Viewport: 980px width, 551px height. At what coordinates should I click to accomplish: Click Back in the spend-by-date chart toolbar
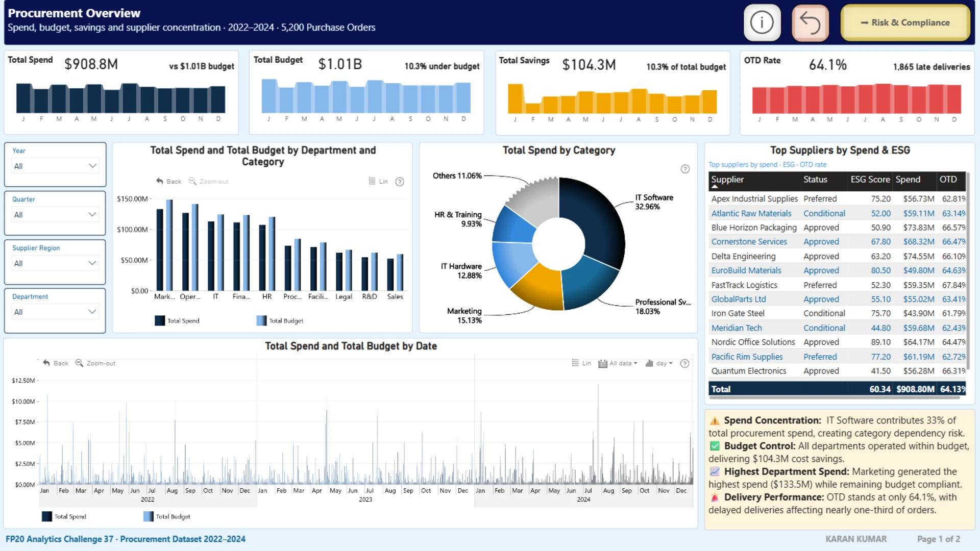[56, 363]
